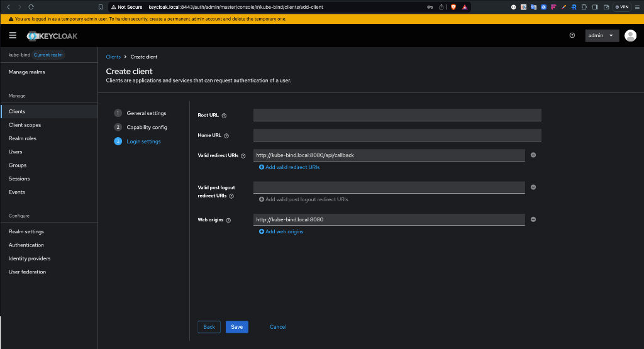Screen dimensions: 644x349
Task: Toggle the hamburger navigation menu
Action: [x=13, y=35]
